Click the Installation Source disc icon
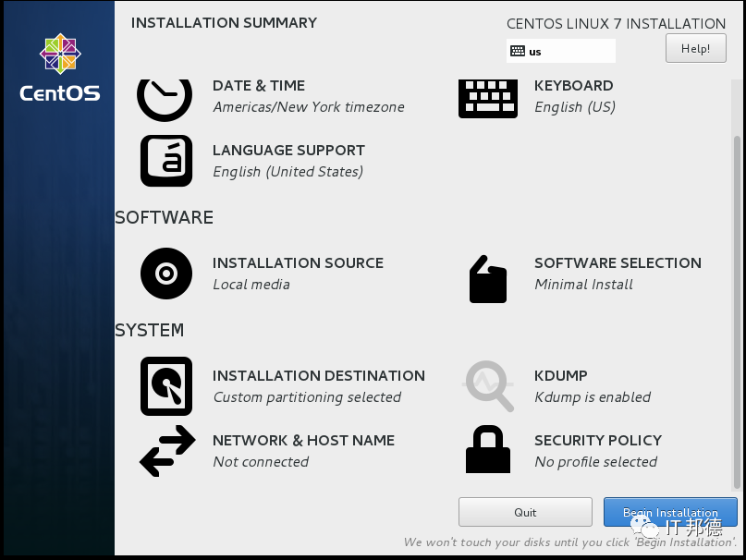The height and width of the screenshot is (560, 746). click(166, 274)
